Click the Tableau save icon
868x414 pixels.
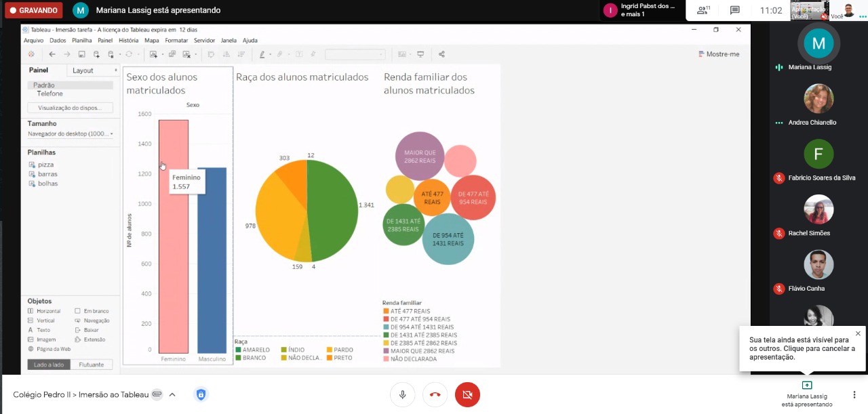(81, 54)
